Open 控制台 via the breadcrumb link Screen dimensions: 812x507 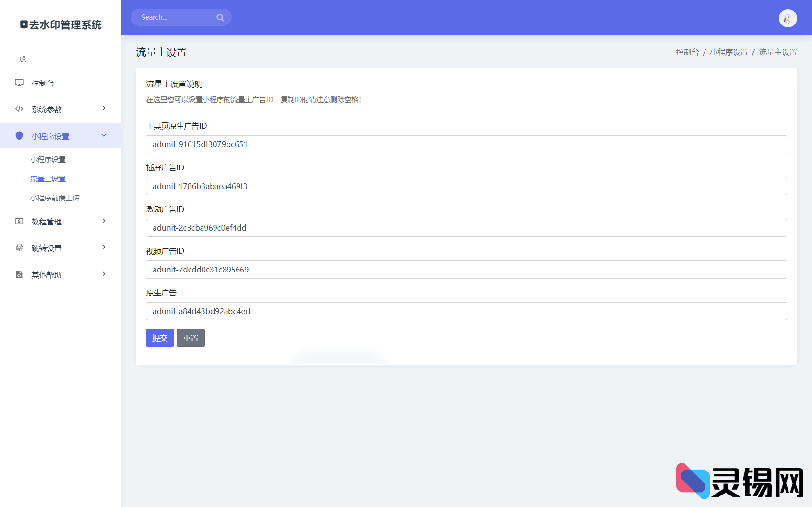click(x=687, y=52)
